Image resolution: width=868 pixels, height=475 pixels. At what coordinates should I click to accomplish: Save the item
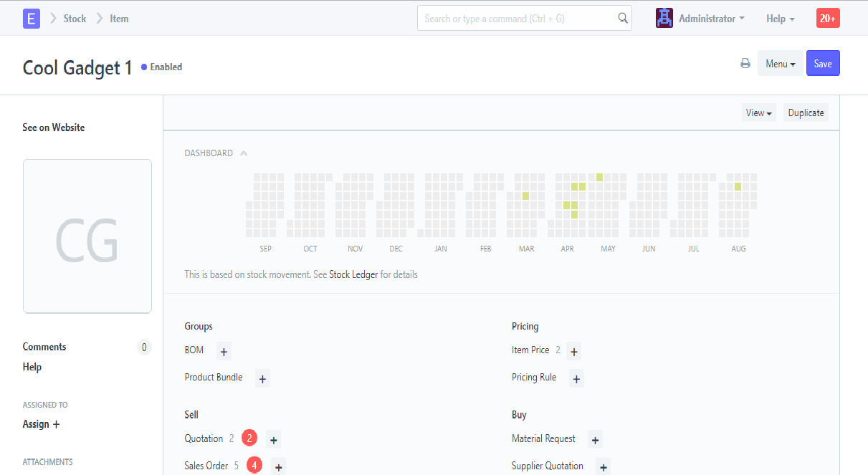click(823, 63)
